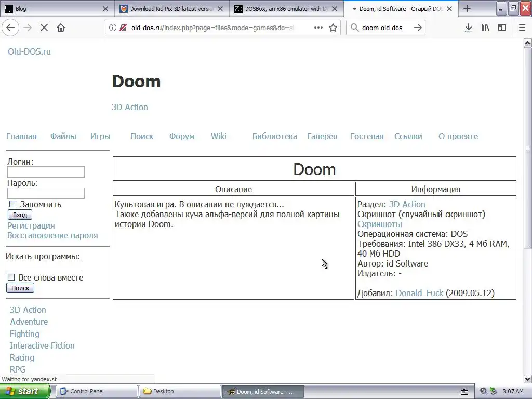The height and width of the screenshot is (399, 532).
Task: Close the Doom, id Software tab
Action: 449,9
